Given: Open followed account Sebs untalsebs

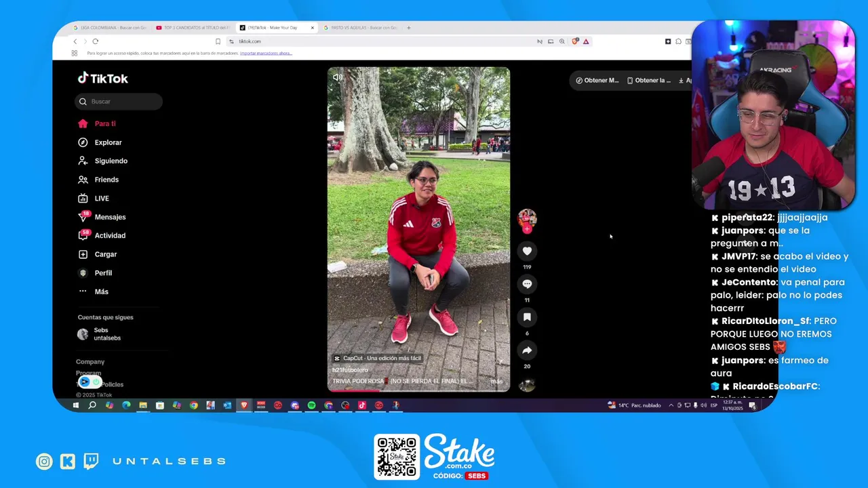Looking at the screenshot, I should 100,334.
